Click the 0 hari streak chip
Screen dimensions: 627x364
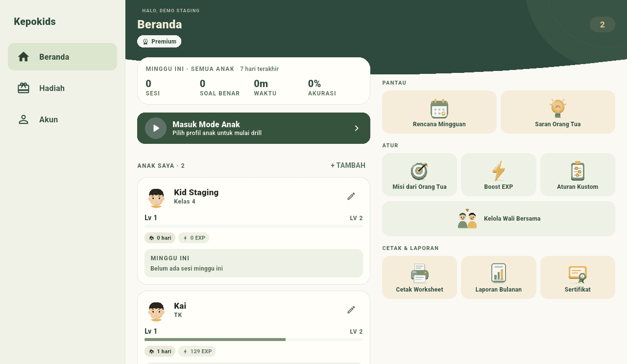160,238
